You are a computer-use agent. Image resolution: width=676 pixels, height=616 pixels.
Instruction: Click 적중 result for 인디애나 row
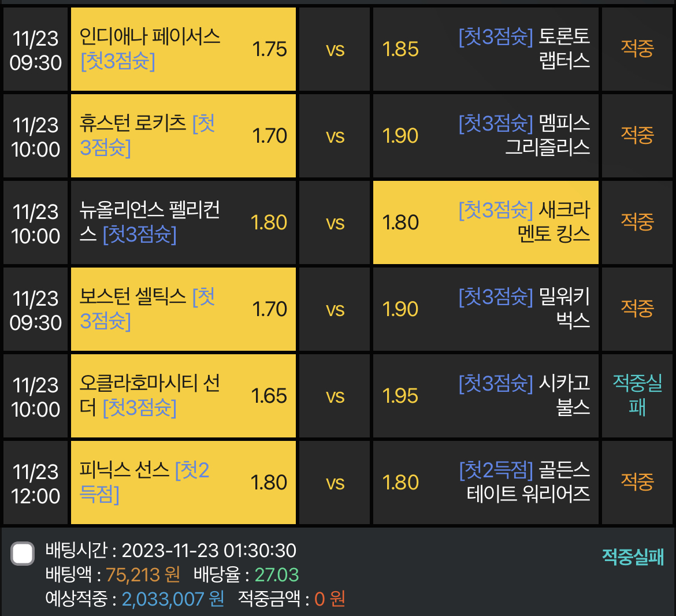637,49
